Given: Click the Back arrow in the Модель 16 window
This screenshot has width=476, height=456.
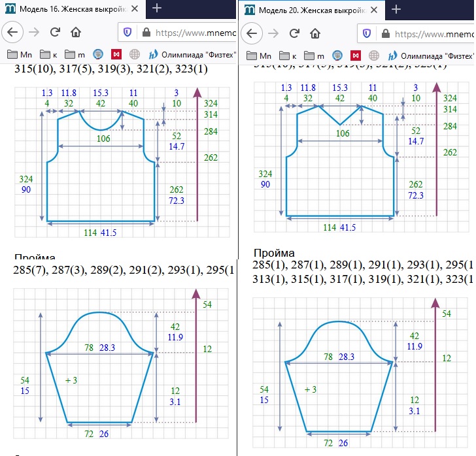Looking at the screenshot, I should tap(14, 32).
